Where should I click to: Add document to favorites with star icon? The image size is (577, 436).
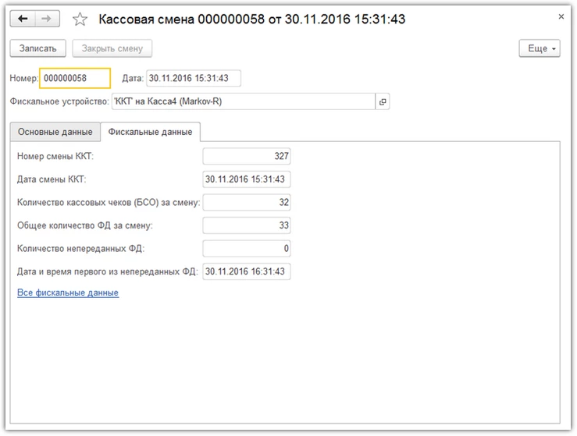(80, 19)
